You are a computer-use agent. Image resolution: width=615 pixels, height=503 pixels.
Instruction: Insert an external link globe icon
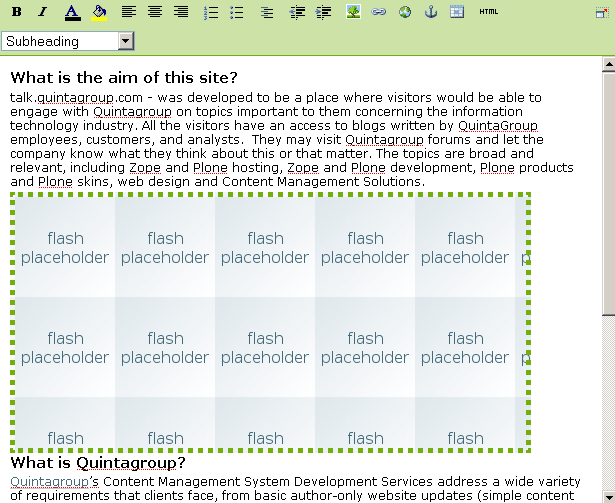coord(405,12)
